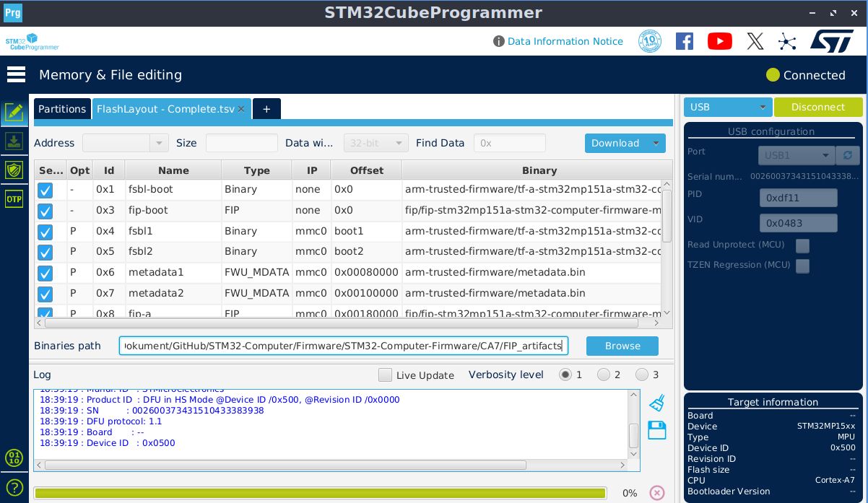Click the Name column header
Image resolution: width=868 pixels, height=503 pixels.
(x=173, y=170)
